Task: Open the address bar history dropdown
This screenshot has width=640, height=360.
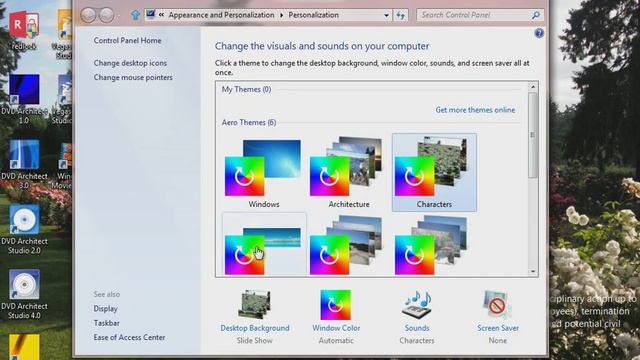Action: click(x=386, y=15)
